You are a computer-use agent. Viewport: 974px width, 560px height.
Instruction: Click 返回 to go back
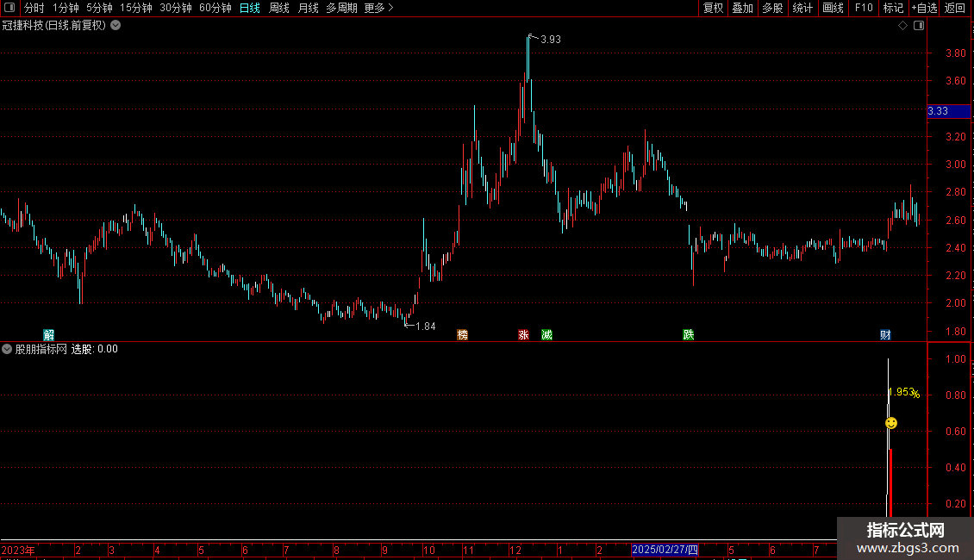955,8
